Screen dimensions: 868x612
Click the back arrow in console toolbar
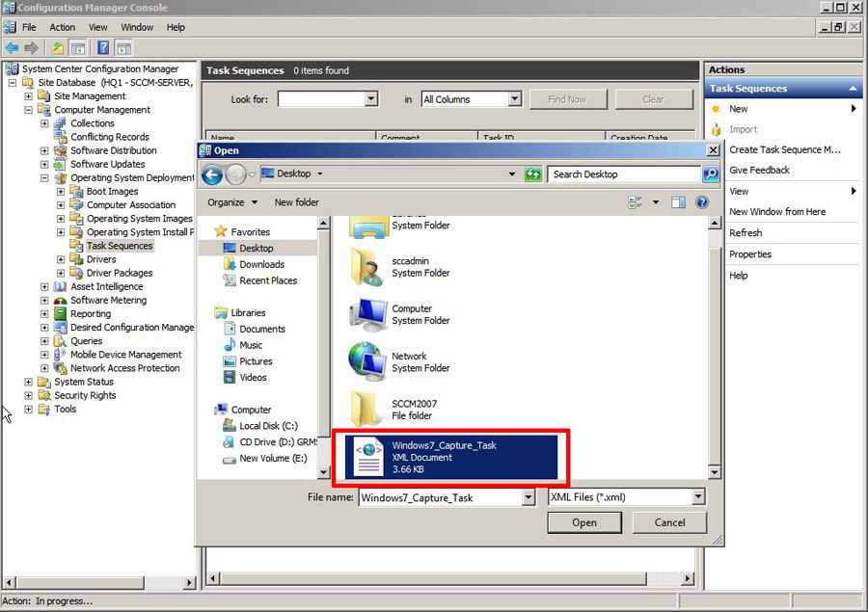[12, 48]
